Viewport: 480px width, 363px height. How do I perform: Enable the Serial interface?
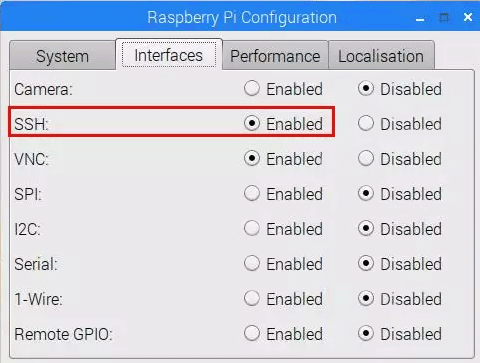252,264
